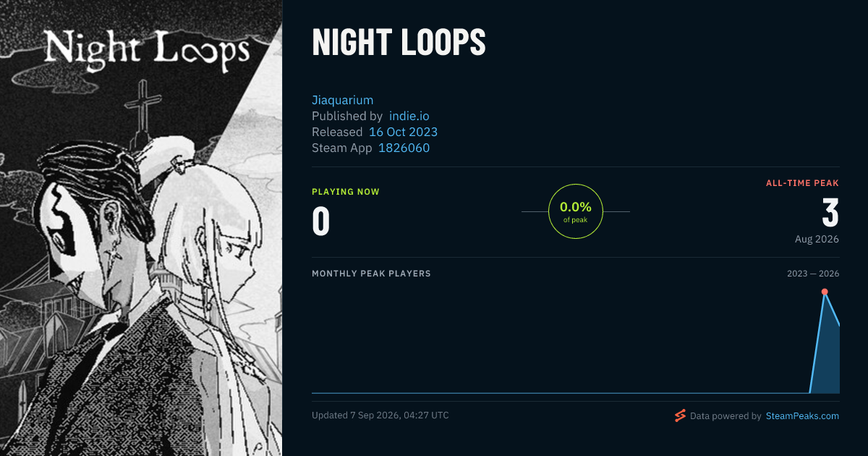
Task: Click the ALL-TIME PEAK label
Action: (x=802, y=183)
